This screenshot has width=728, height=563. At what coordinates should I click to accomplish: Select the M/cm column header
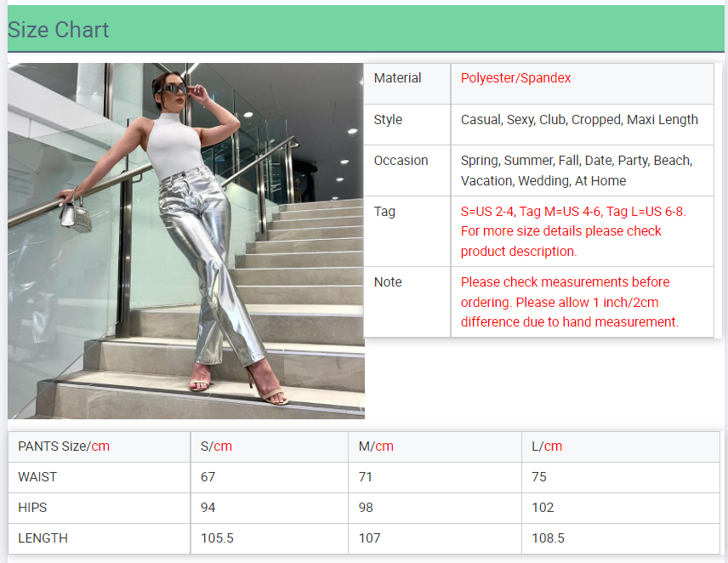point(376,446)
